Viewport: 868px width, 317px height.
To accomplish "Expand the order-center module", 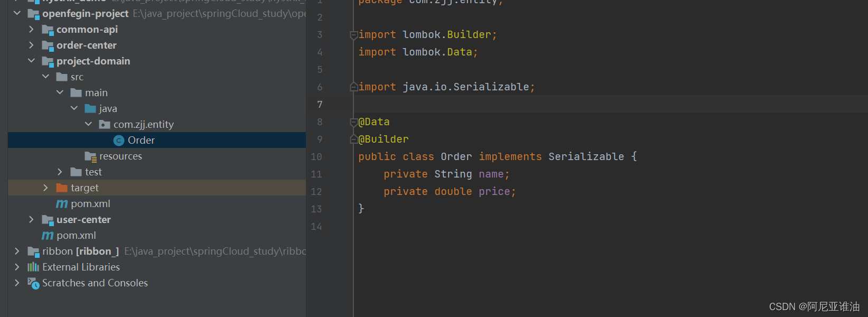I will point(31,45).
